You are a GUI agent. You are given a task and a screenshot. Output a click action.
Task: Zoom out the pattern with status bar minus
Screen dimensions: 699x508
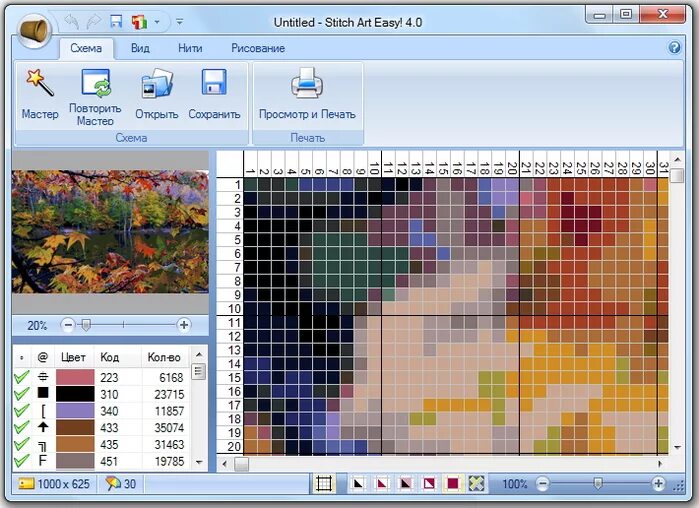[542, 483]
